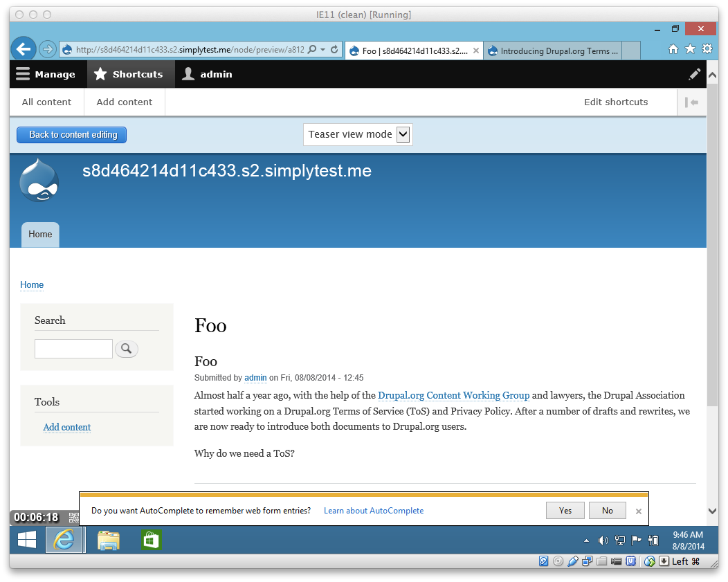
Task: Click VirtualBox shared folders status icon
Action: point(602,561)
